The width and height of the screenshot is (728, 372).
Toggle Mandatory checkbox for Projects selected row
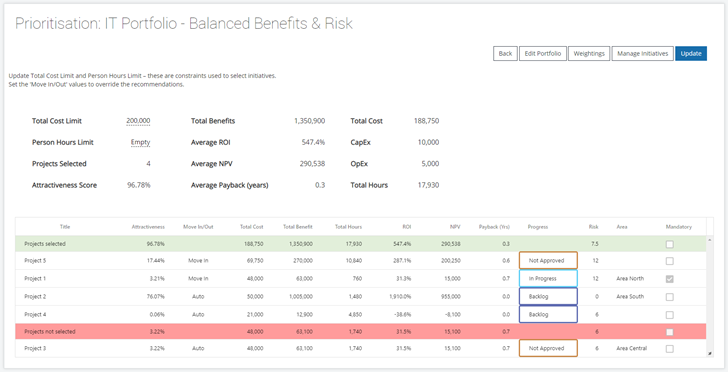tap(670, 244)
